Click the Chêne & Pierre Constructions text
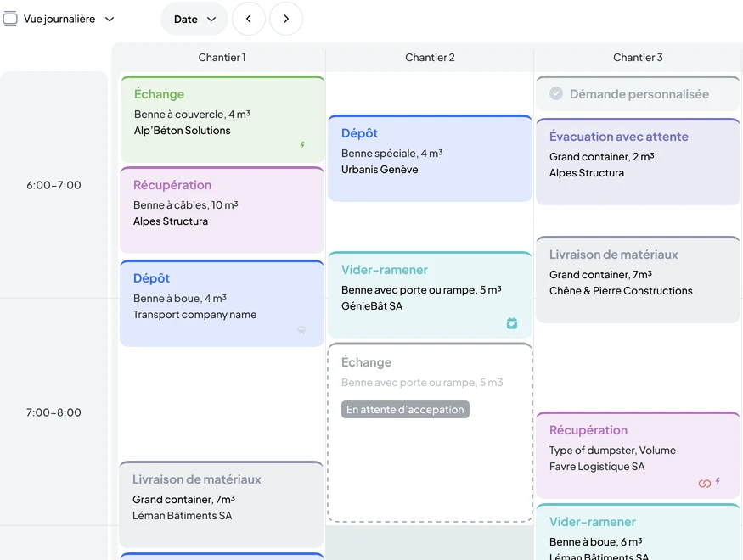The height and width of the screenshot is (560, 743). (x=621, y=291)
